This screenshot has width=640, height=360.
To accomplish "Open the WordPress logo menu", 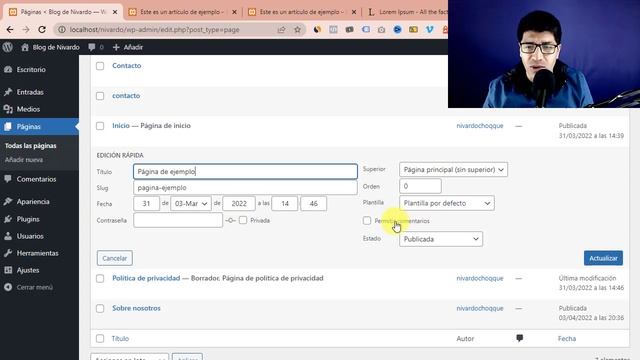I will (7, 47).
